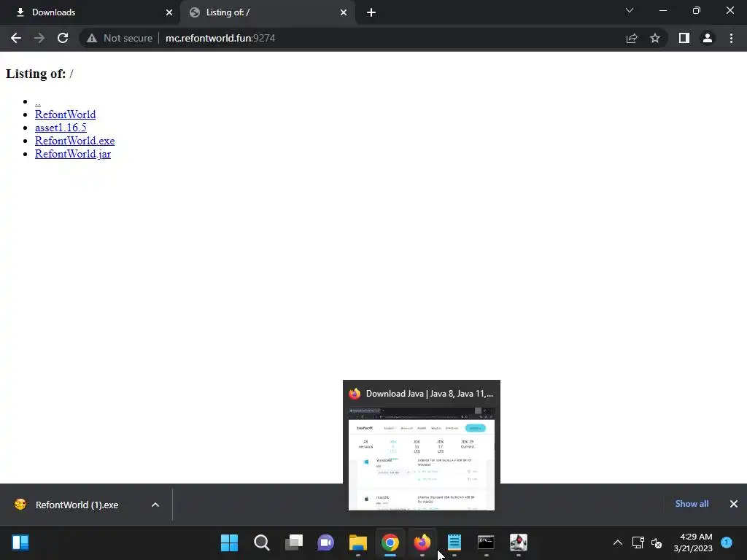Open the RefontWorld folder link
The height and width of the screenshot is (560, 747).
point(65,114)
